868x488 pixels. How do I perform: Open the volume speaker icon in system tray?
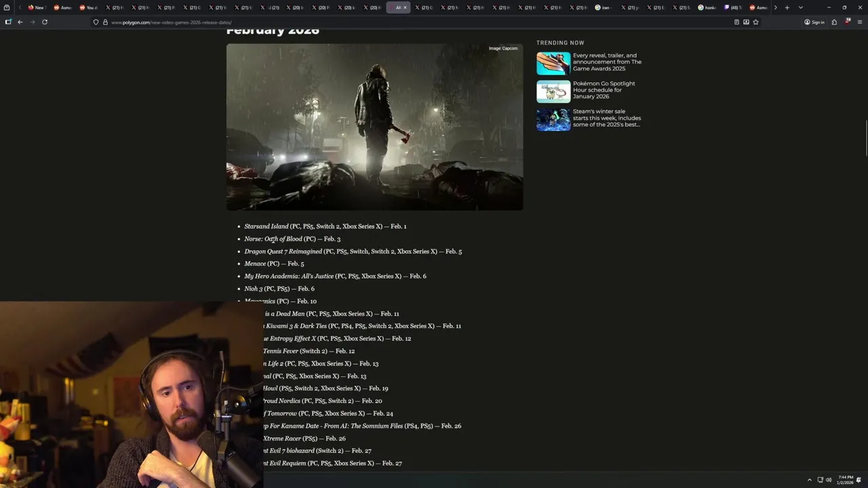829,480
